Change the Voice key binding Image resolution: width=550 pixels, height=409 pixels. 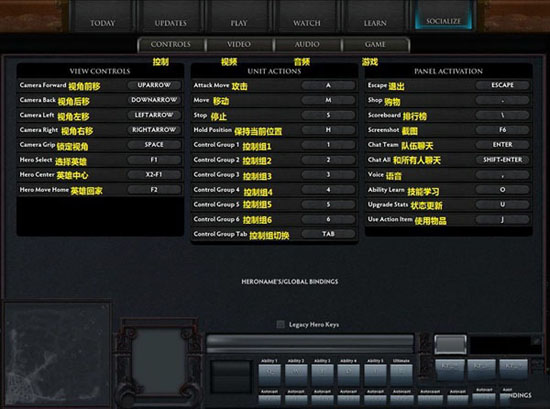(502, 175)
